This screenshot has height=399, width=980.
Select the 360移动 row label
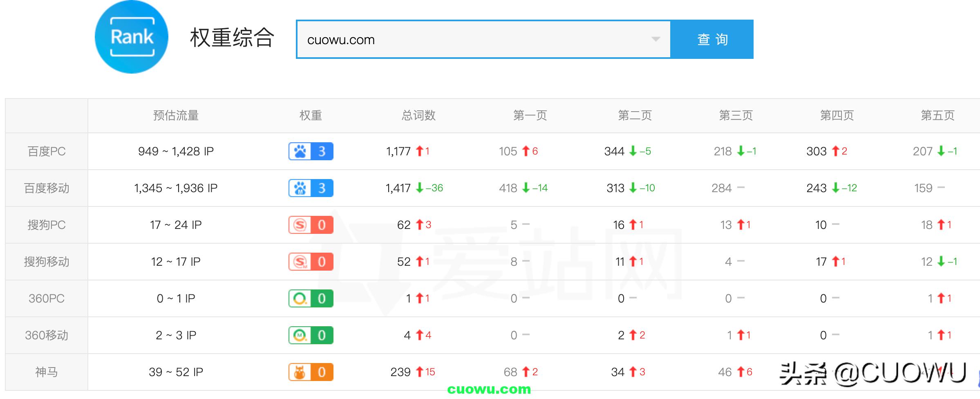tap(47, 335)
